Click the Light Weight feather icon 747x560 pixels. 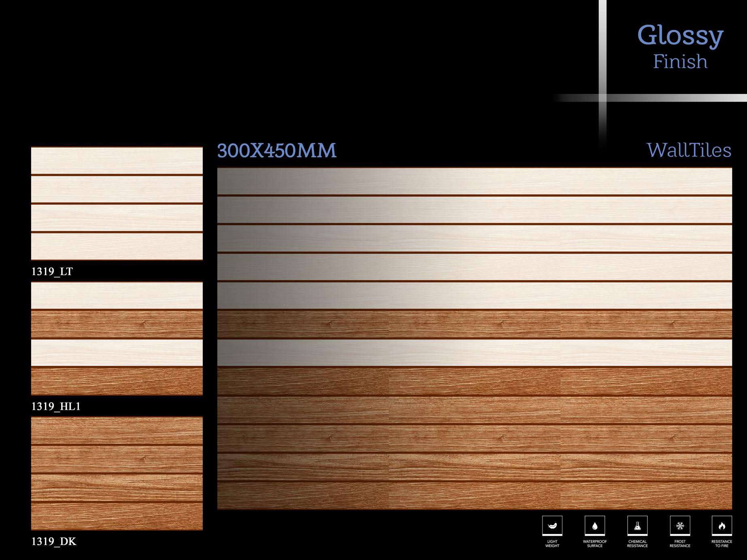pyautogui.click(x=552, y=526)
